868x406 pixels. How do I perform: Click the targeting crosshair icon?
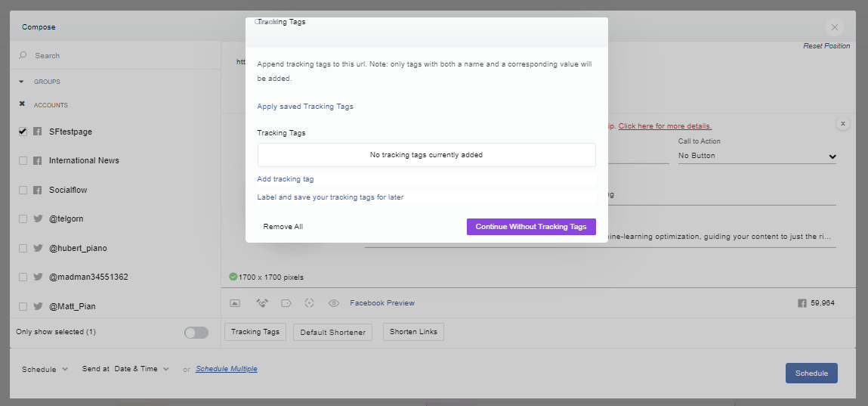310,303
